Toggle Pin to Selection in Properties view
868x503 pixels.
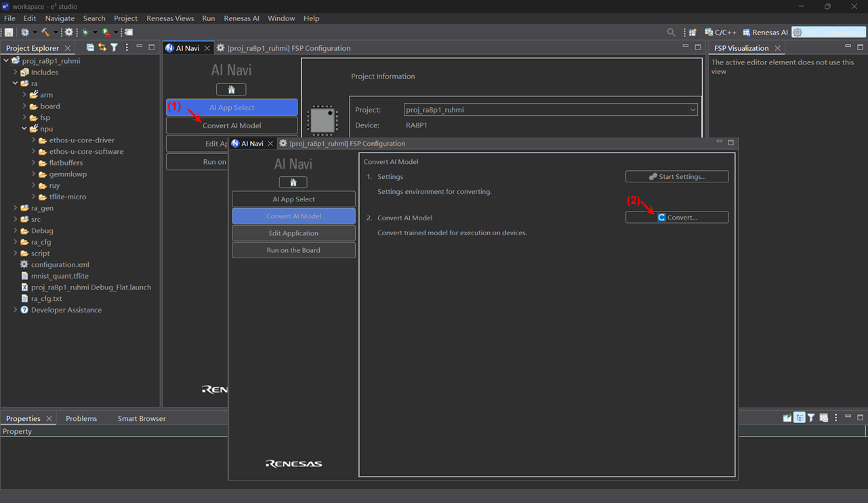[x=787, y=418]
